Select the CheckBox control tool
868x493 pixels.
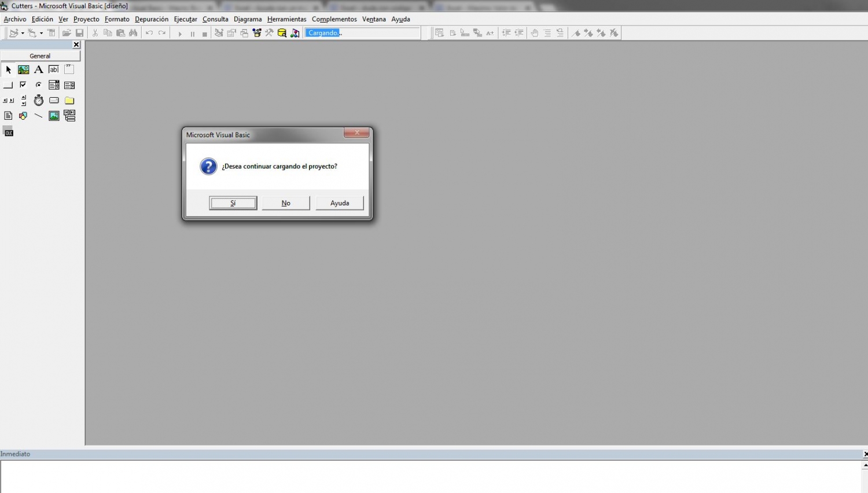23,85
